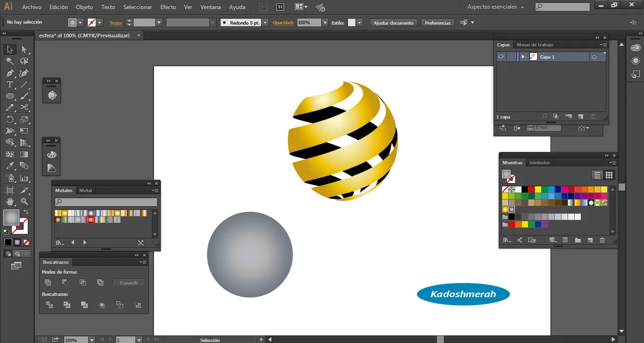
Task: Click the Ajustar documento button
Action: coord(393,23)
